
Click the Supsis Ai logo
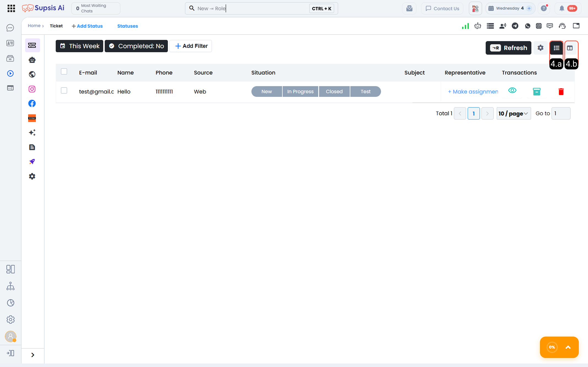tap(43, 8)
